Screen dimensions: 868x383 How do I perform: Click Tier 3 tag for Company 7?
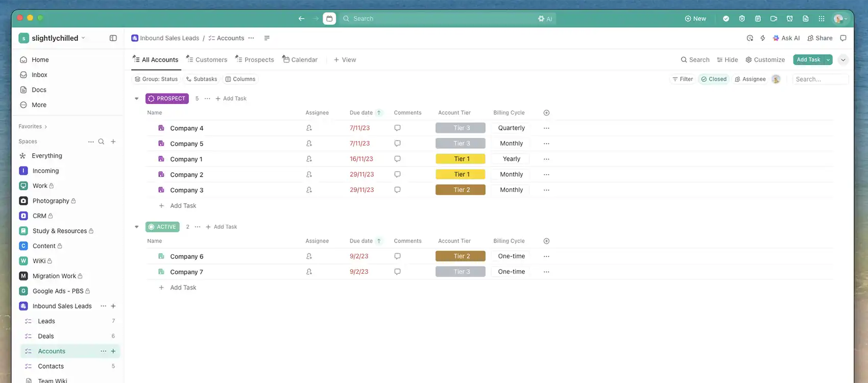click(461, 272)
